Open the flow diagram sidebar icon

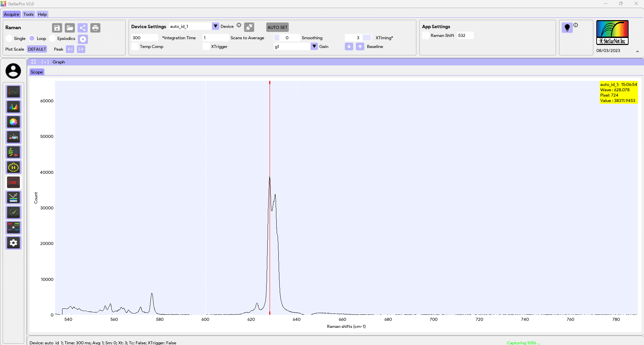coord(13,228)
